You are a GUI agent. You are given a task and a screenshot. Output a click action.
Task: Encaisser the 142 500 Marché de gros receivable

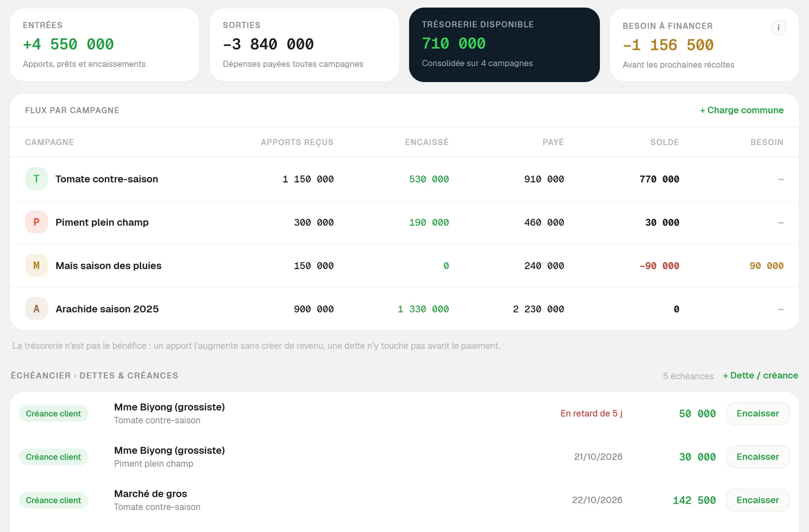(x=758, y=500)
